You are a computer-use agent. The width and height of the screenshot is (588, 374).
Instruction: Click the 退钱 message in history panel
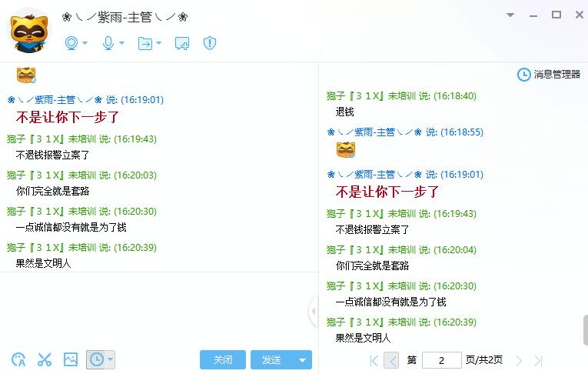click(x=344, y=112)
